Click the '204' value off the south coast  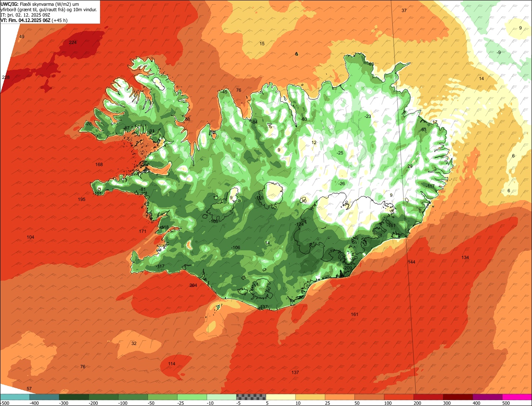[193, 285]
